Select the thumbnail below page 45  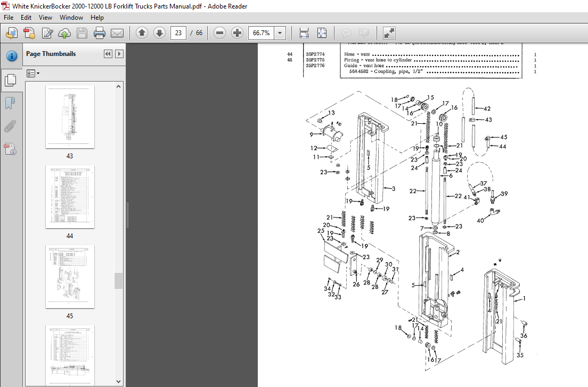[x=70, y=355]
